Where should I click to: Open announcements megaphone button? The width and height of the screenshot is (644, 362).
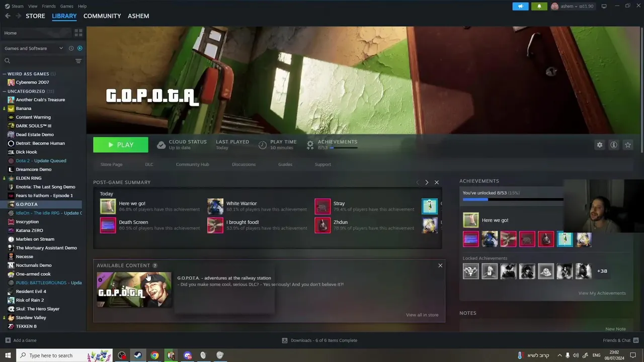tap(521, 6)
